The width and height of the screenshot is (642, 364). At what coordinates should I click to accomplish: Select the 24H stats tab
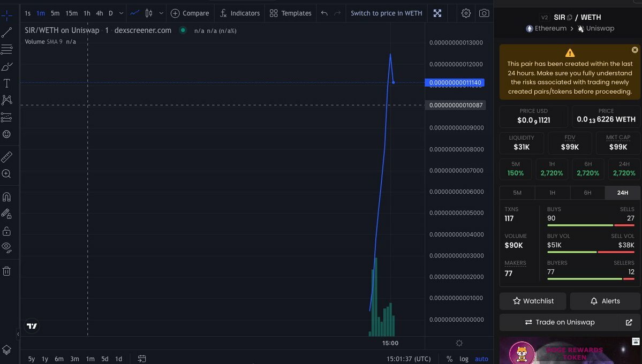point(623,193)
